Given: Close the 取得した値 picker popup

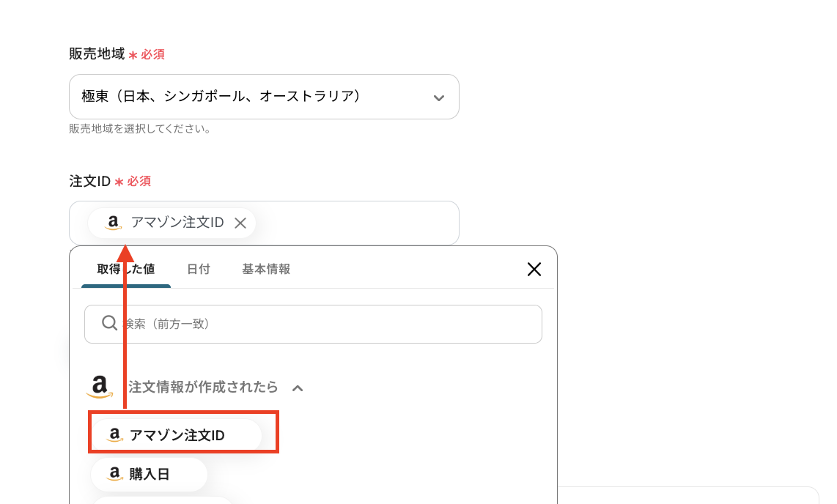Looking at the screenshot, I should pyautogui.click(x=534, y=270).
